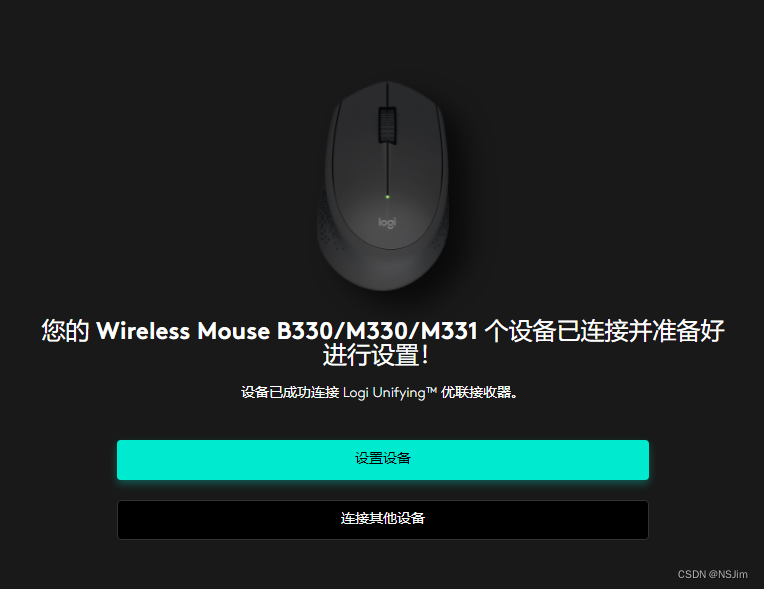Click the 优联接收器 text
764x589 pixels.
476,392
